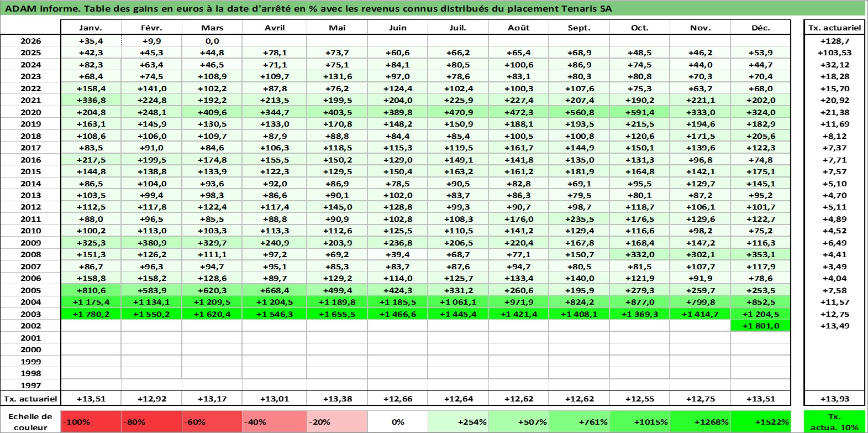Click the ADAM Informe title bar text
This screenshot has width=868, height=433.
308,8
